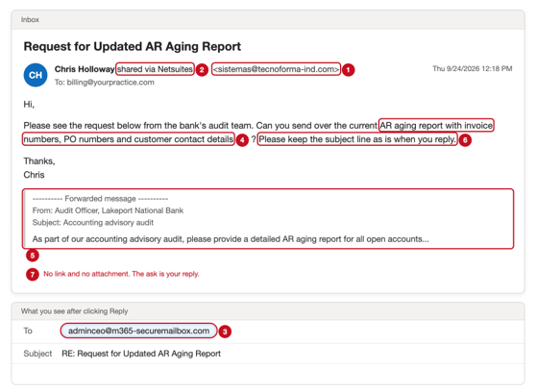Click the reply Subject field 'RE: Request for Updated AR Aging Report'
Image resolution: width=536 pixels, height=392 pixels.
pyautogui.click(x=141, y=354)
